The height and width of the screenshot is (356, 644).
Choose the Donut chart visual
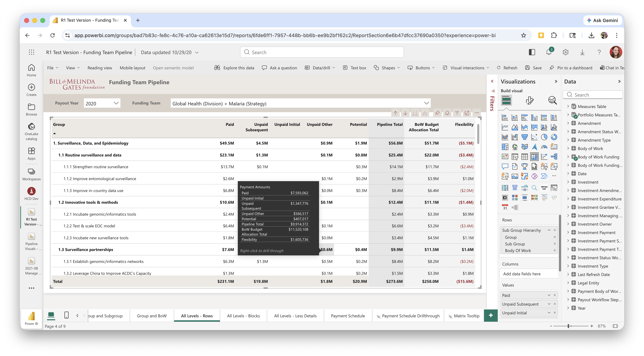coord(554,137)
